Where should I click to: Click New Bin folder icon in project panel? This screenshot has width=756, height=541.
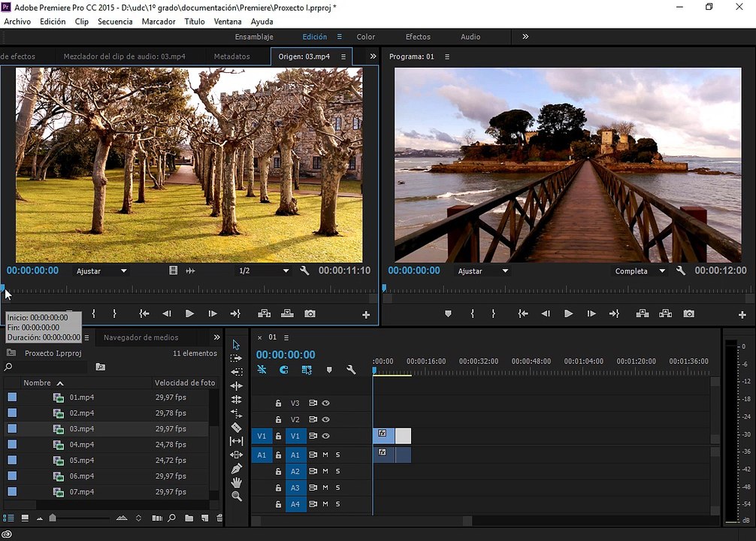tap(189, 518)
